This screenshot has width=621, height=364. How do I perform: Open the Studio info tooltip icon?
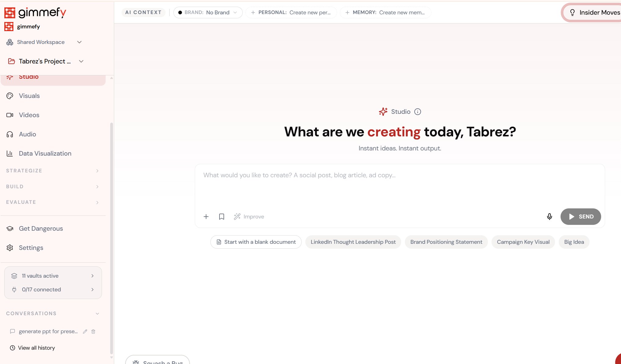click(418, 111)
